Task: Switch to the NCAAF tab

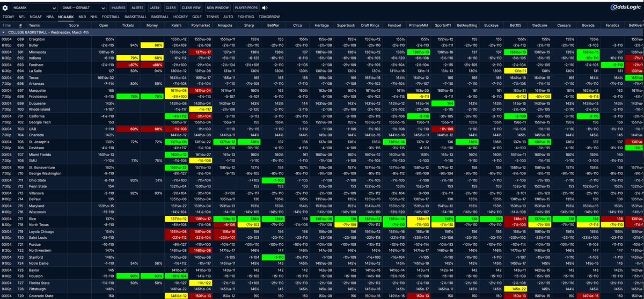Action: [x=35, y=17]
